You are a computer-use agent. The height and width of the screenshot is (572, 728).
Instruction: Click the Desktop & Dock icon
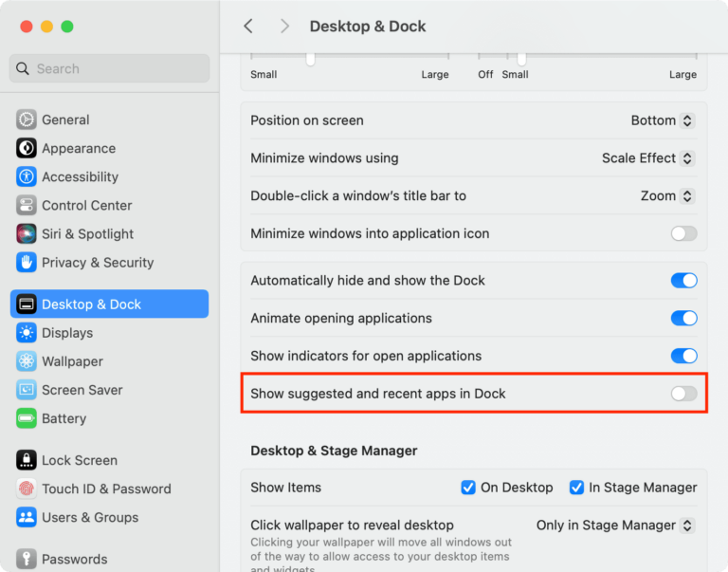pos(27,304)
